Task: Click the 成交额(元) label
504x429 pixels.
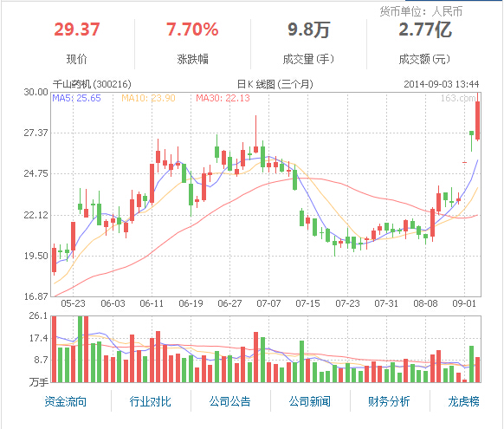Action: coord(424,59)
